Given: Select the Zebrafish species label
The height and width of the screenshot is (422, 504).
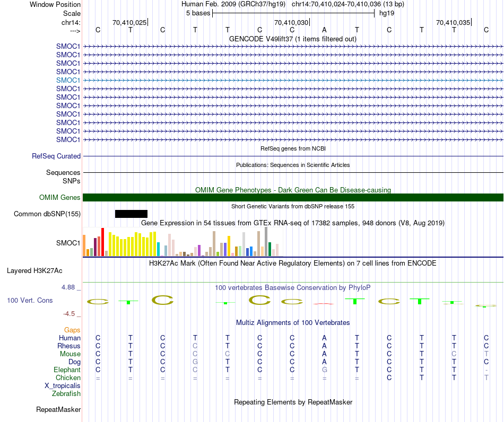Looking at the screenshot, I should point(66,394).
